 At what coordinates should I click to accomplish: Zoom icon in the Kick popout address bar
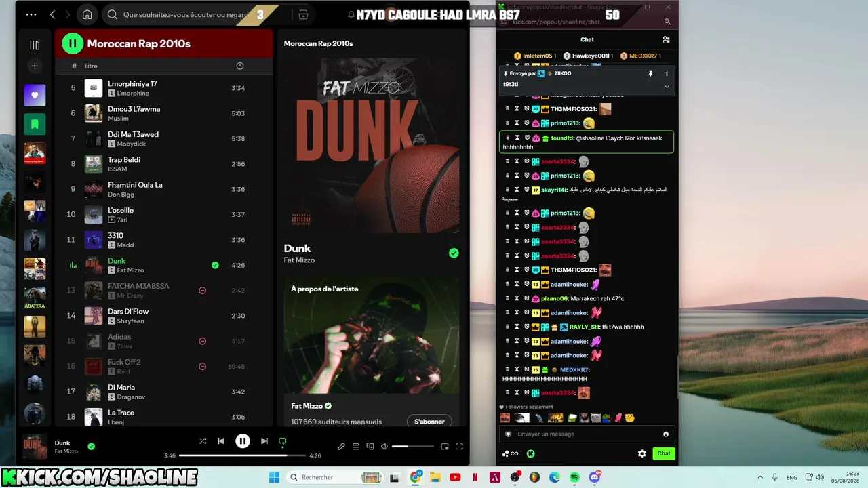667,22
